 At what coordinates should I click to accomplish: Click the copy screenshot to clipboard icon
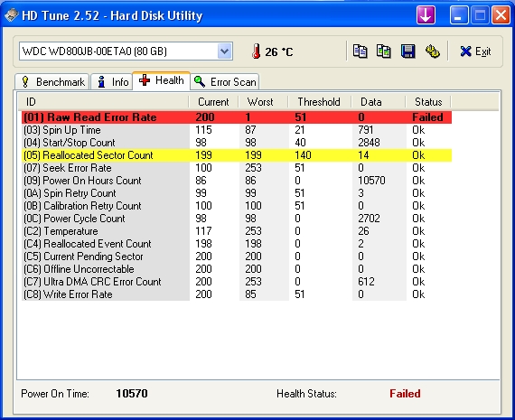coord(384,51)
